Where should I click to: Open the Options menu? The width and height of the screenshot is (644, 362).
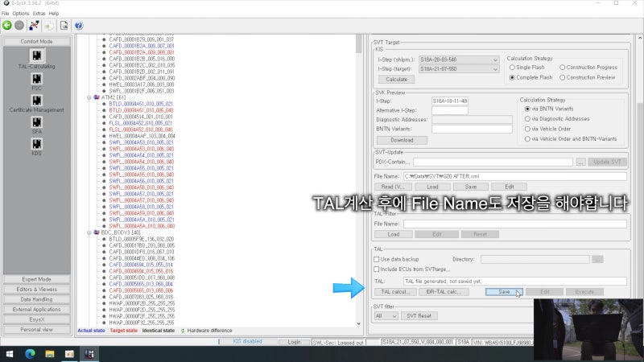21,14
